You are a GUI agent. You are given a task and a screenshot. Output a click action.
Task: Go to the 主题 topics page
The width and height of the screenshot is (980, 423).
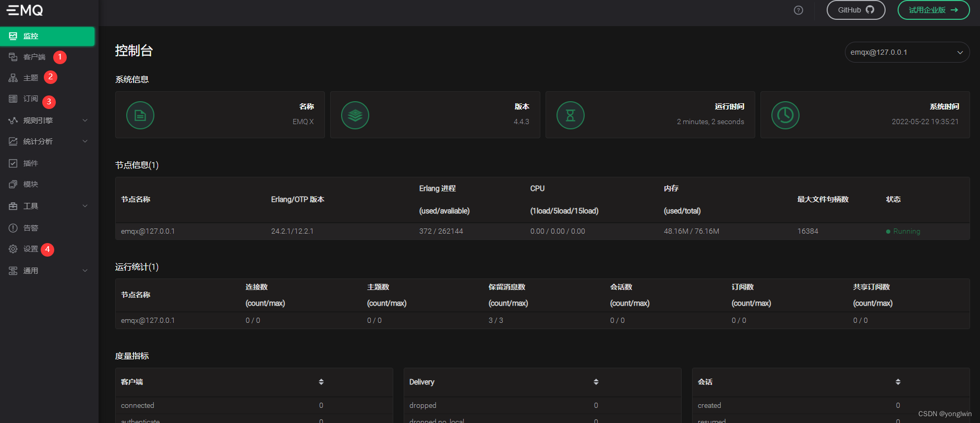click(31, 78)
